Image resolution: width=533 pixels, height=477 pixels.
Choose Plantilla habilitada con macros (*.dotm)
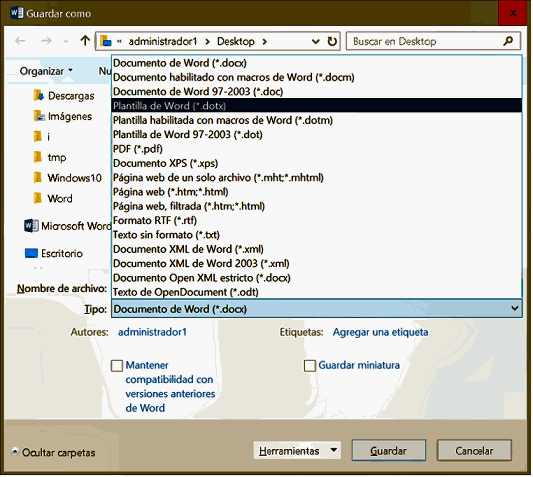(x=316, y=120)
